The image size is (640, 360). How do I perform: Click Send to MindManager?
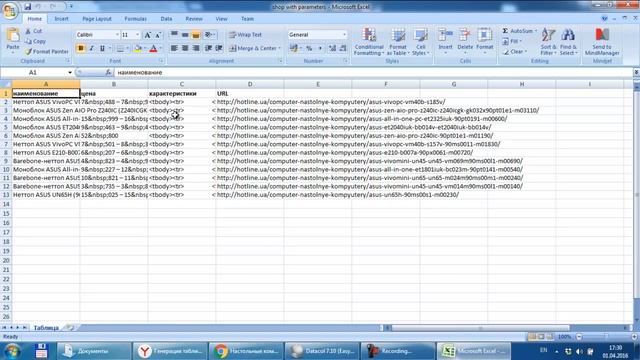(602, 42)
